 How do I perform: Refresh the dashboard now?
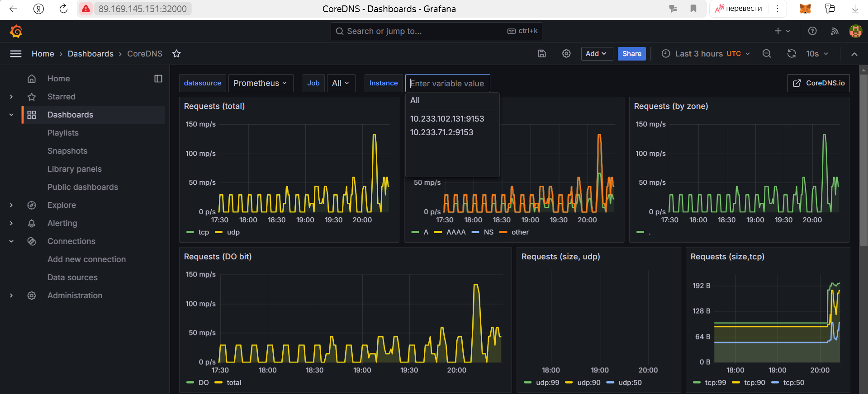click(x=792, y=54)
